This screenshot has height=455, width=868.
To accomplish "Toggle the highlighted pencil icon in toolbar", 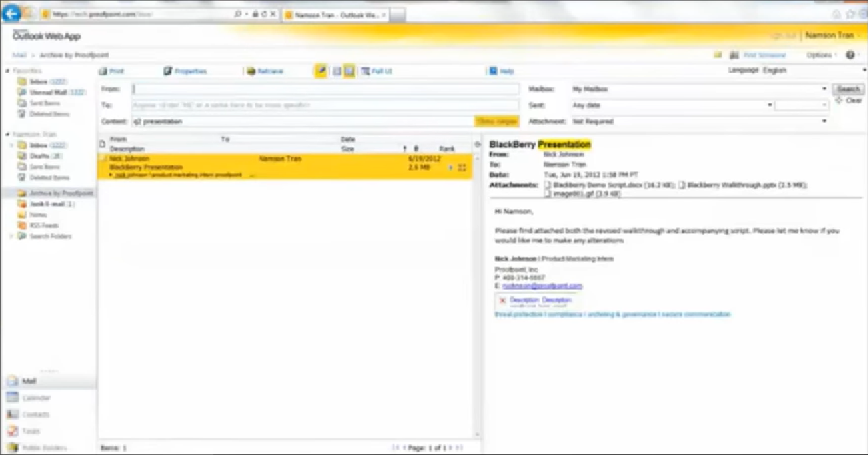I will (x=321, y=71).
